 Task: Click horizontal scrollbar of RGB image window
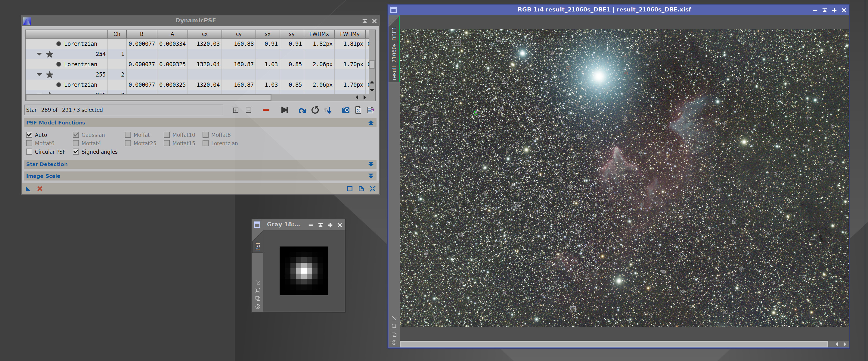(614, 344)
